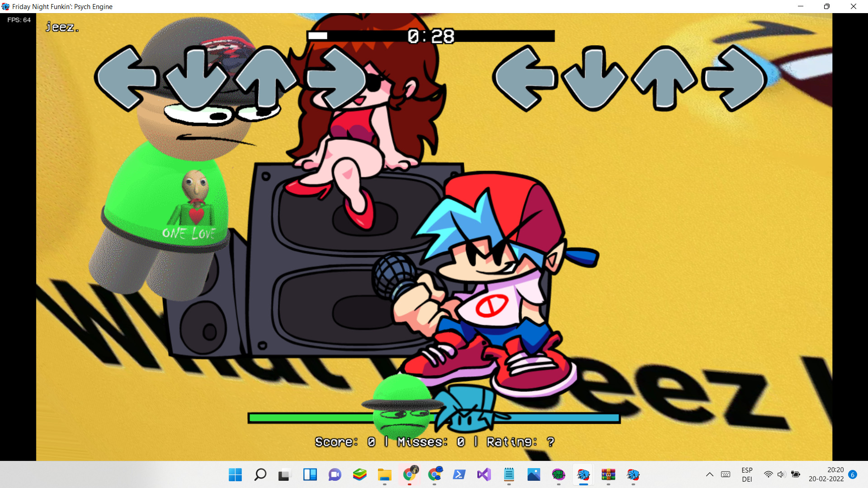The width and height of the screenshot is (868, 488).
Task: Close the Friday Night Funkin' window
Action: pyautogui.click(x=854, y=6)
